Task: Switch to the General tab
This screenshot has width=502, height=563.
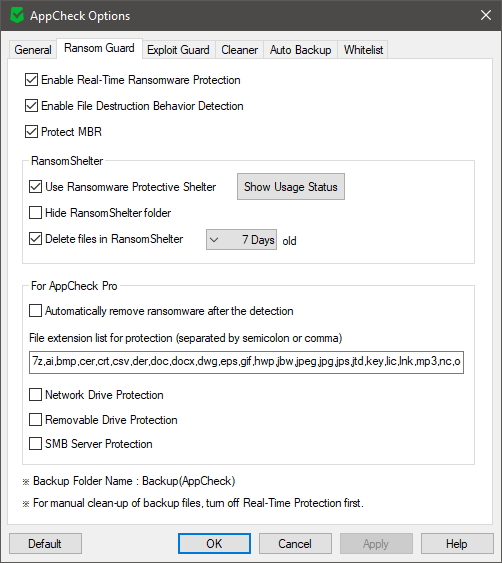Action: (x=33, y=50)
